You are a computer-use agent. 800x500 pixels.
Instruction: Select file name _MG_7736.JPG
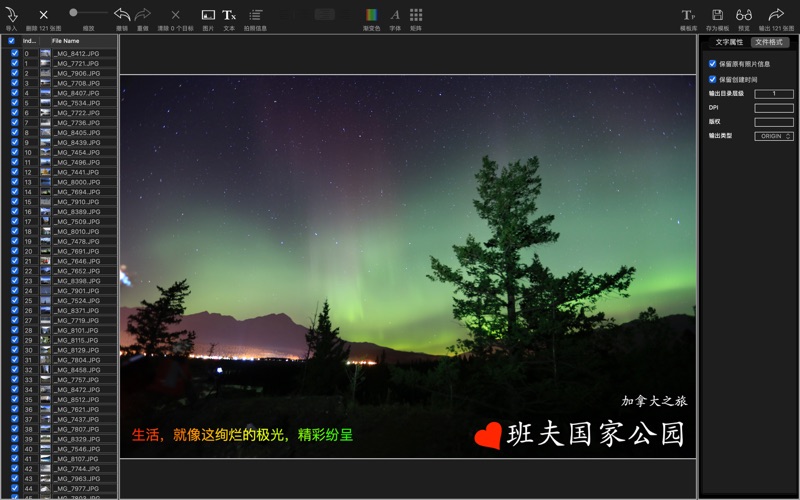pyautogui.click(x=77, y=122)
